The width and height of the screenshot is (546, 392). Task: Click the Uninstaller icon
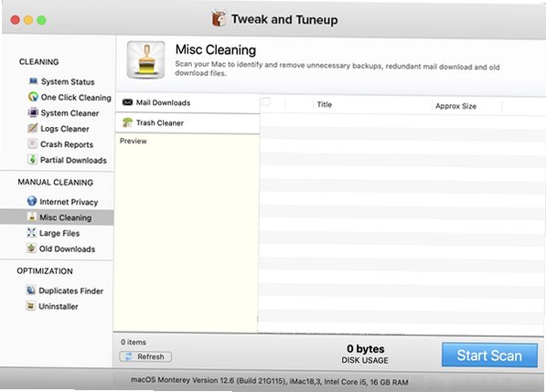coord(31,306)
